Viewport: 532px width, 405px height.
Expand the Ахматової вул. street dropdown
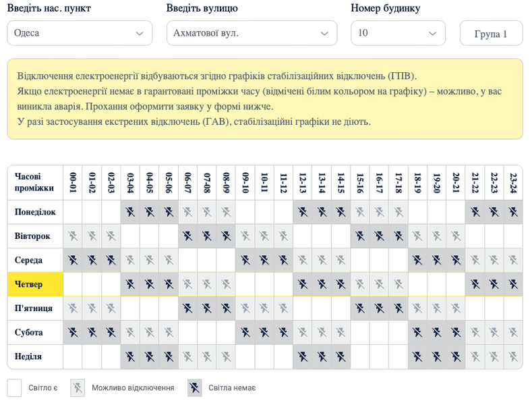pos(252,33)
